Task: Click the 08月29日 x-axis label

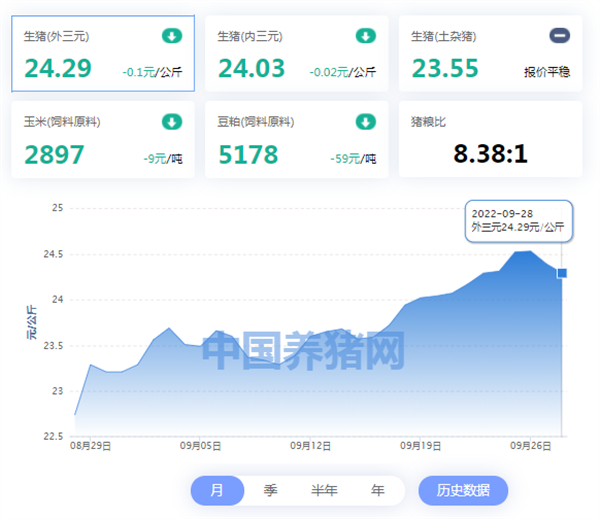Action: pyautogui.click(x=90, y=446)
